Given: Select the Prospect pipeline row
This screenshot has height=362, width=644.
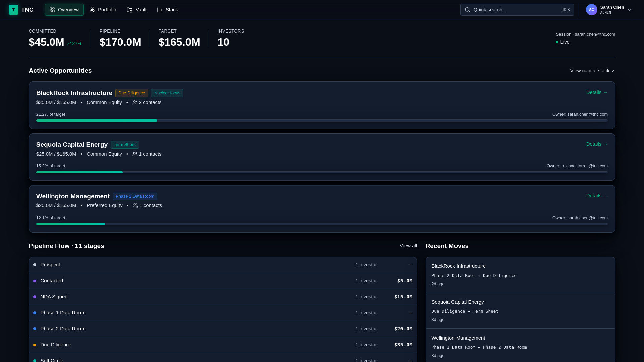Looking at the screenshot, I should (223, 265).
